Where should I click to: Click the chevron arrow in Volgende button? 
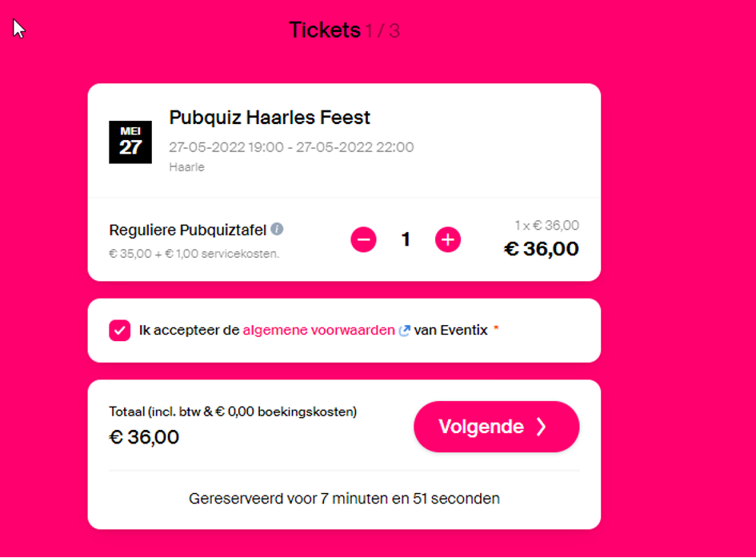click(542, 427)
